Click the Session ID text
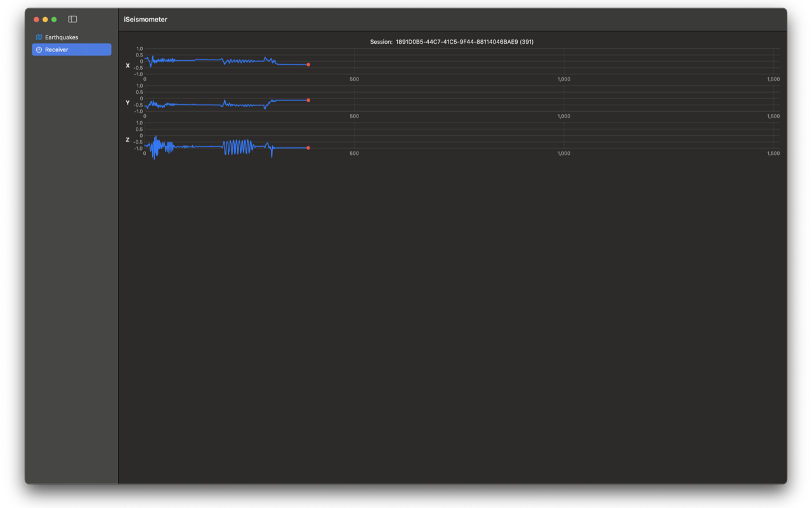The image size is (812, 508). (452, 42)
